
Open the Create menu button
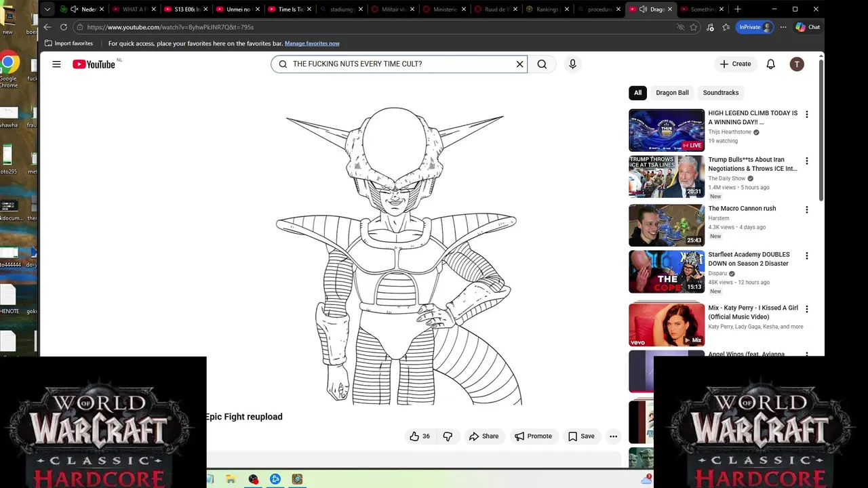point(735,64)
